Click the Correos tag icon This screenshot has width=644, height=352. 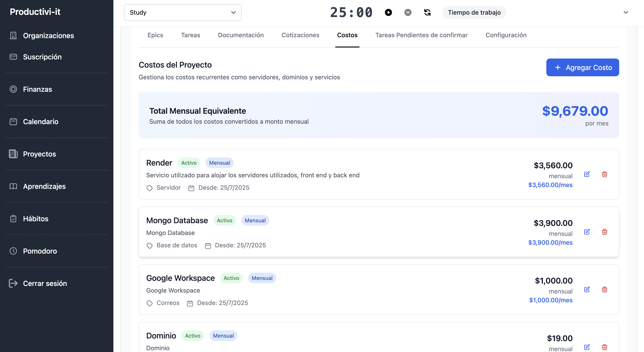(149, 303)
